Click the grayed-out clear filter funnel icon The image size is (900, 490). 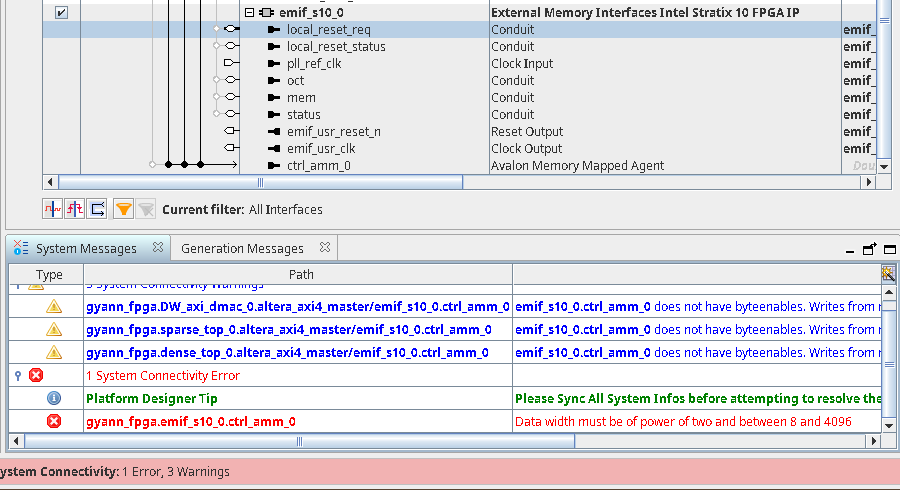(146, 209)
